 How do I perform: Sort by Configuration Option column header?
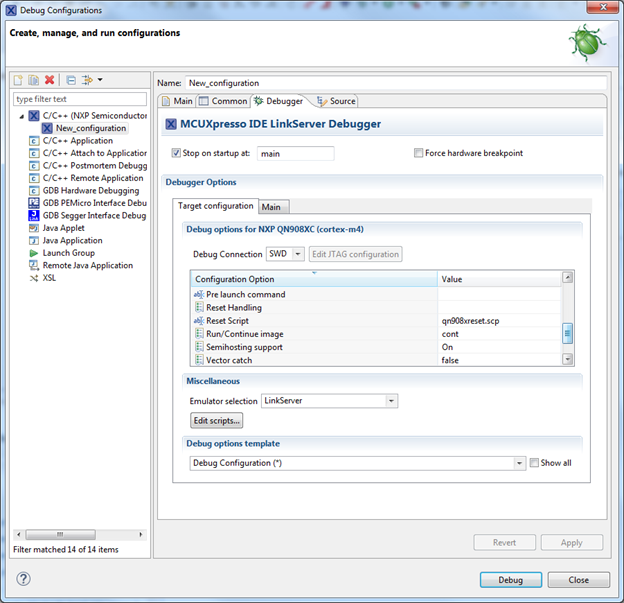(x=314, y=279)
